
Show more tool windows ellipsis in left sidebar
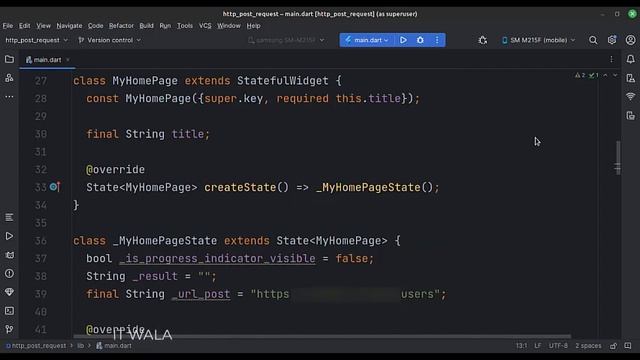point(9,97)
